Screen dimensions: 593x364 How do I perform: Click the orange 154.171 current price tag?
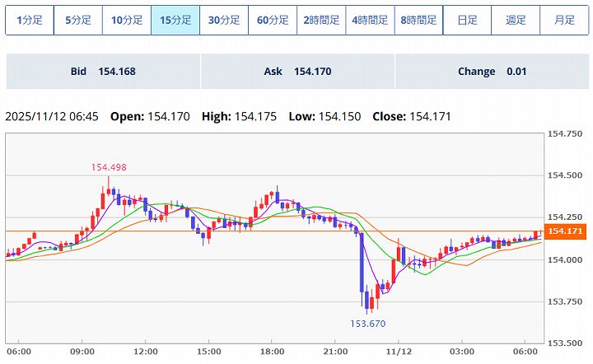[565, 231]
